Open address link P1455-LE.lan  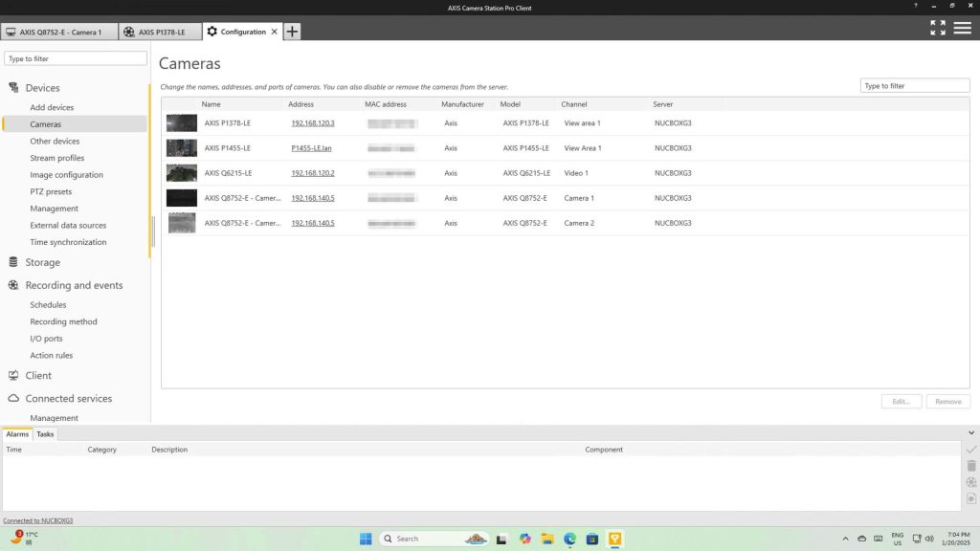point(311,148)
